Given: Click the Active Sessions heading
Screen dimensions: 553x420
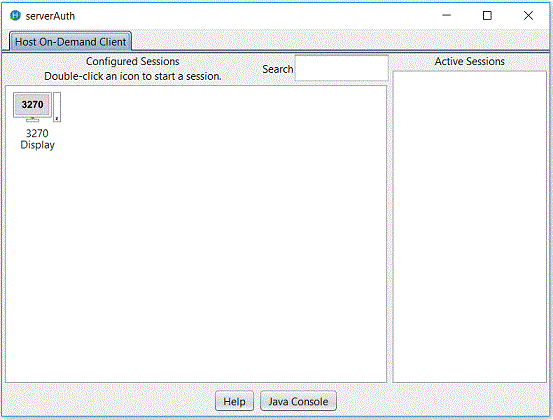Looking at the screenshot, I should (x=469, y=61).
